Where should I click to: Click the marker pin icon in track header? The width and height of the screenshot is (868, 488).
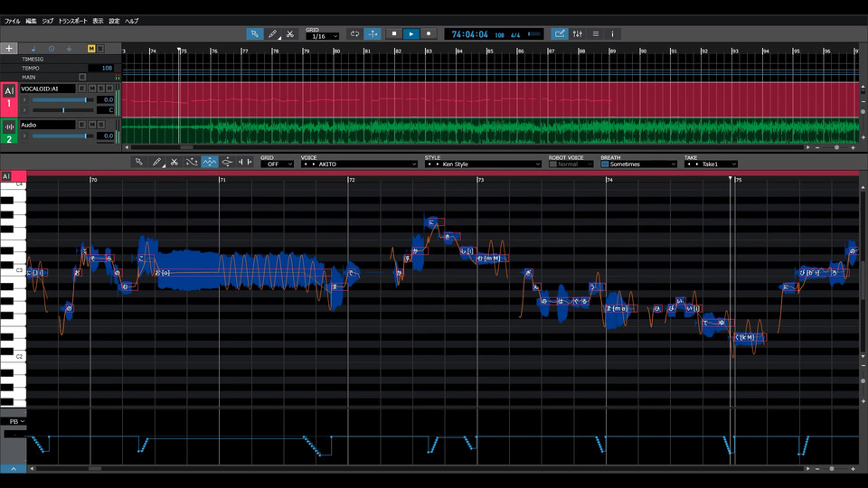point(70,49)
